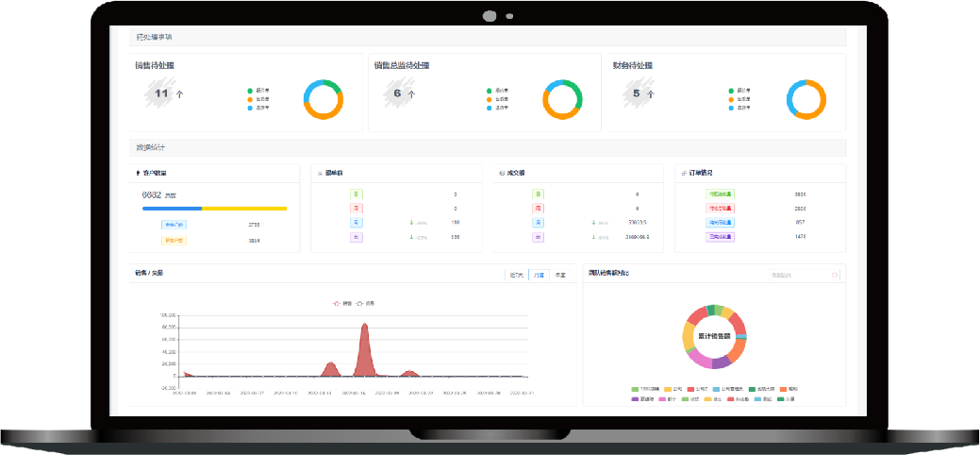Toggle the green legend dot in the 销售总监待处理 card
The image size is (980, 455).
click(x=490, y=91)
